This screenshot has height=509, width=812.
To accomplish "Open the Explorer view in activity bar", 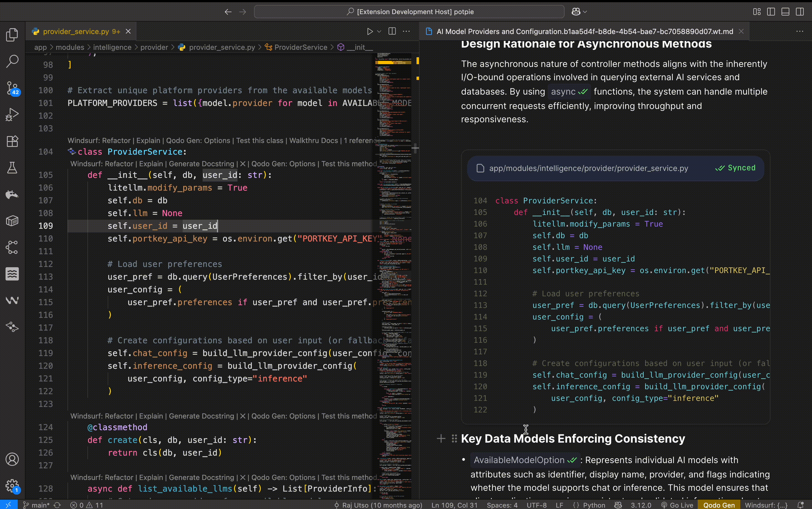I will click(12, 35).
